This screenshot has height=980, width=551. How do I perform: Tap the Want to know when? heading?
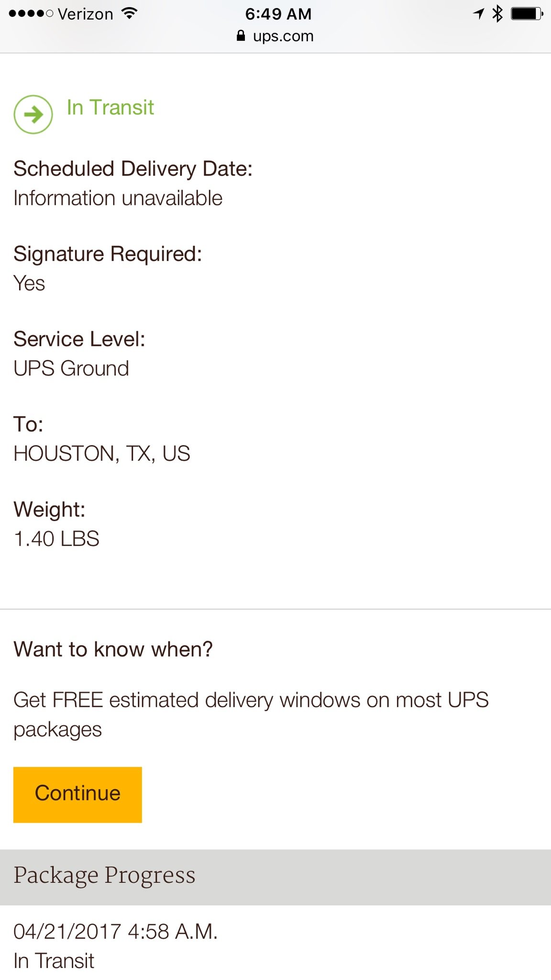click(x=113, y=649)
